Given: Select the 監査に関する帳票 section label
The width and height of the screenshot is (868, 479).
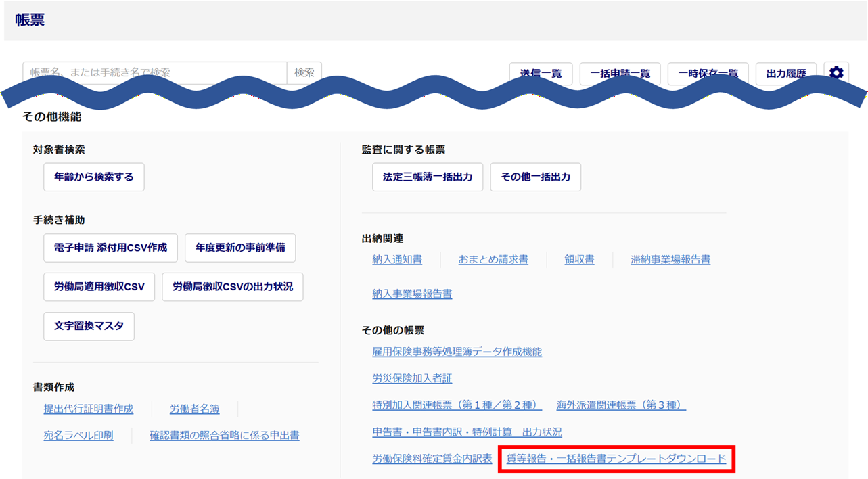Looking at the screenshot, I should coord(403,150).
